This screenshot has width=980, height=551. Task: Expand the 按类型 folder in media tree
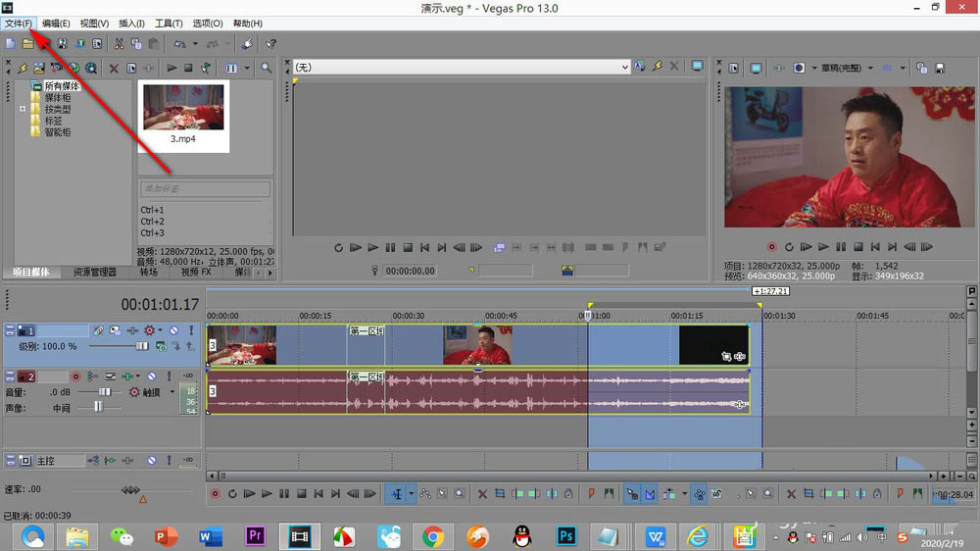pyautogui.click(x=23, y=109)
